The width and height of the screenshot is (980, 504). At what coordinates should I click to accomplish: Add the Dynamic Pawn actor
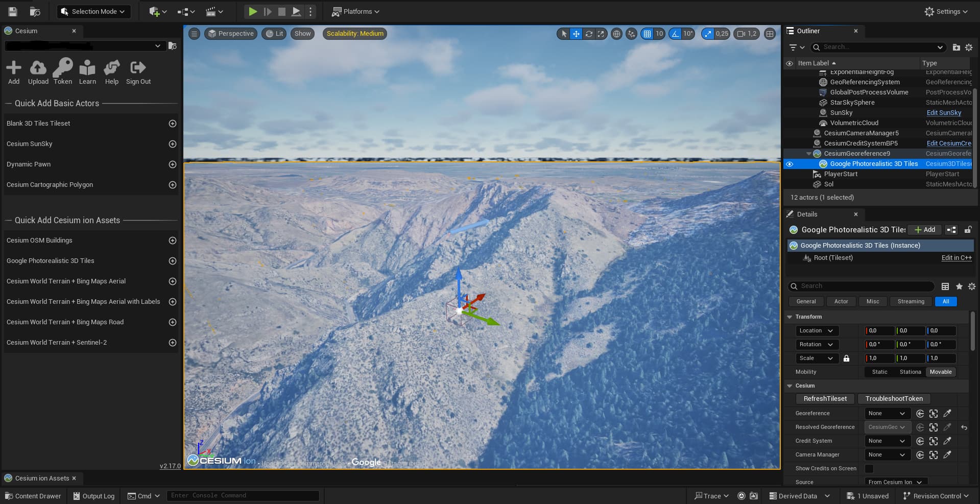pos(173,164)
